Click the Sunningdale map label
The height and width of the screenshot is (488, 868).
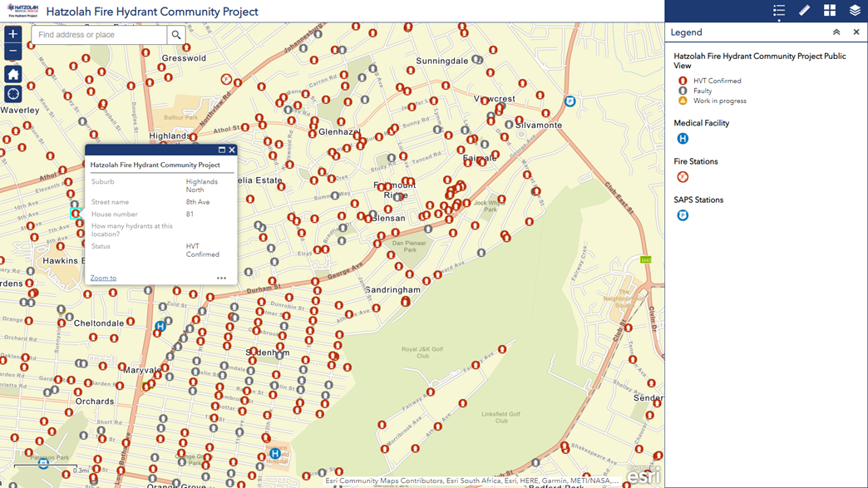click(441, 61)
